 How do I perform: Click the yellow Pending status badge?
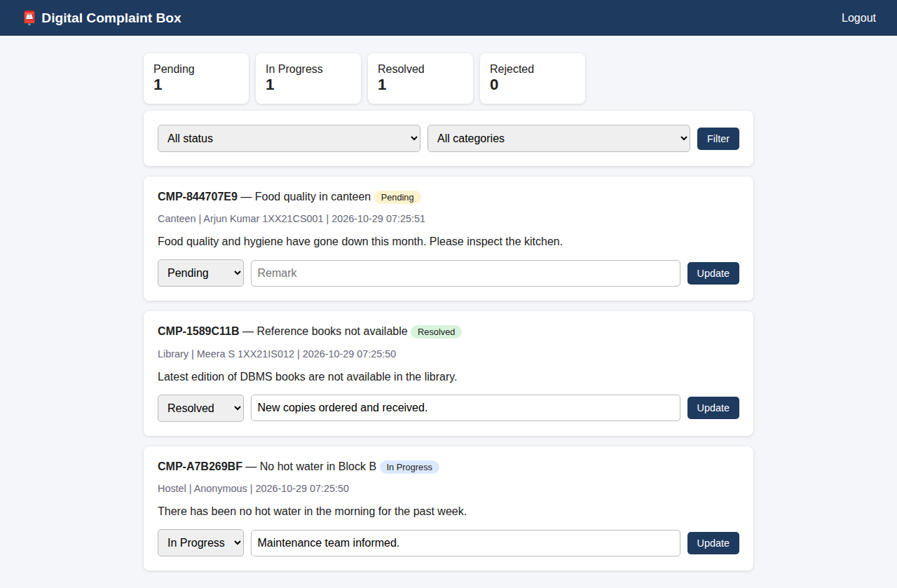pyautogui.click(x=397, y=198)
